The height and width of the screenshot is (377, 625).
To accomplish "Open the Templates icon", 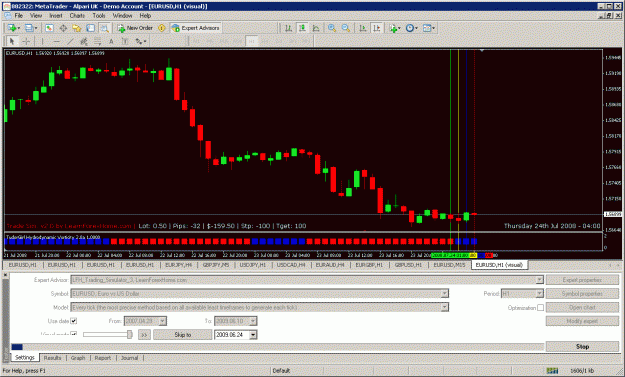I will click(x=428, y=28).
